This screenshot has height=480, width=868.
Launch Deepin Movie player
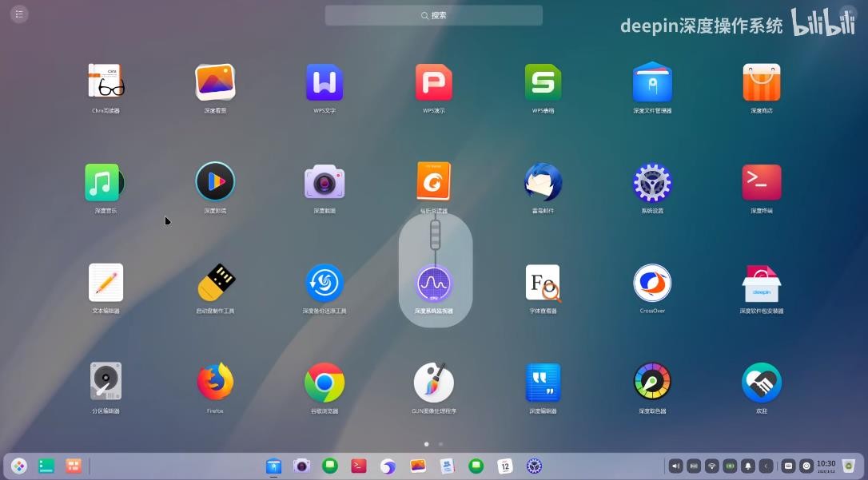(215, 181)
